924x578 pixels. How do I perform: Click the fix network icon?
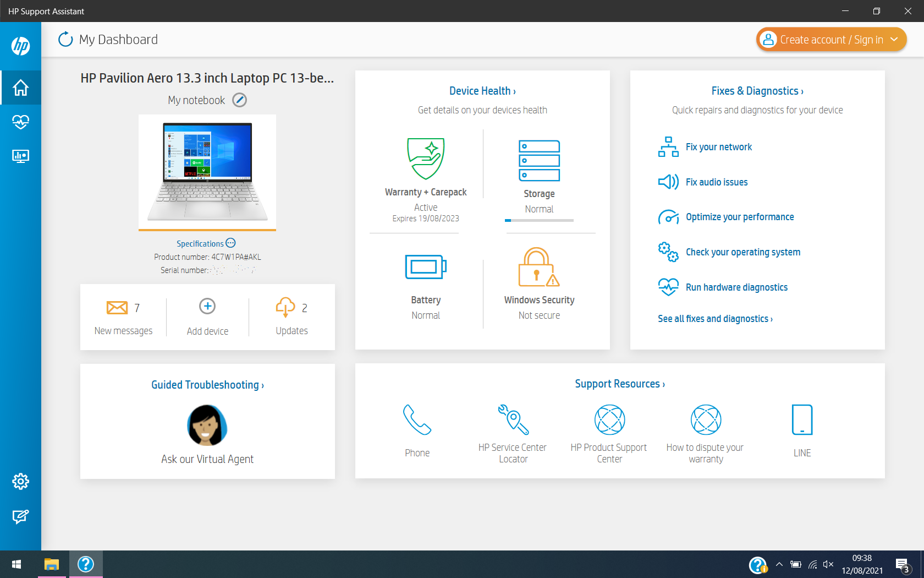668,147
